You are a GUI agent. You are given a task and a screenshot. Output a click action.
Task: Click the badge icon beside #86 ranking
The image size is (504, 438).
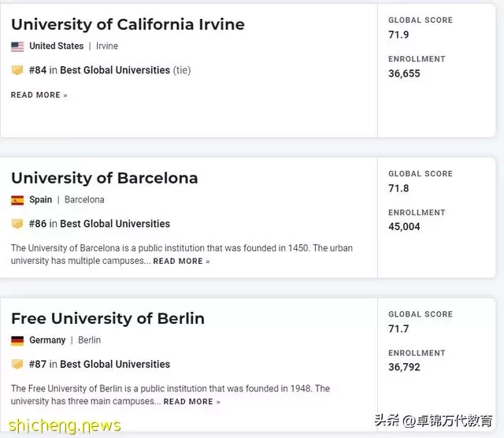17,224
